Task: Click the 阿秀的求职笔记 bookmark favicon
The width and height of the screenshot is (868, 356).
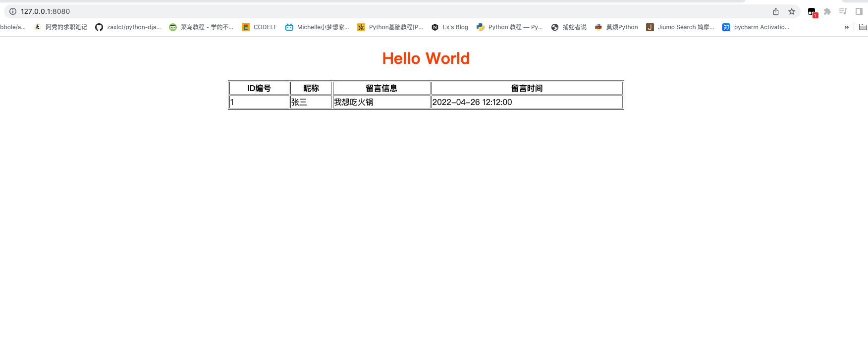Action: click(38, 27)
